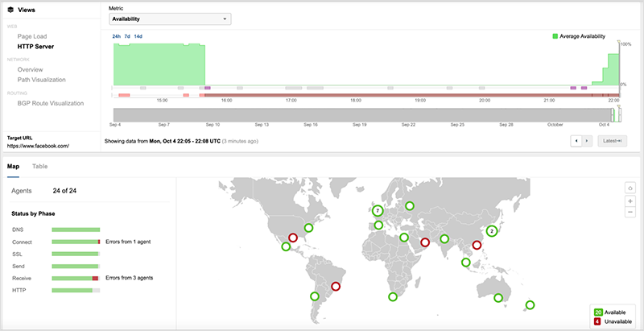Select the green agent marker in Australia

[x=498, y=298]
